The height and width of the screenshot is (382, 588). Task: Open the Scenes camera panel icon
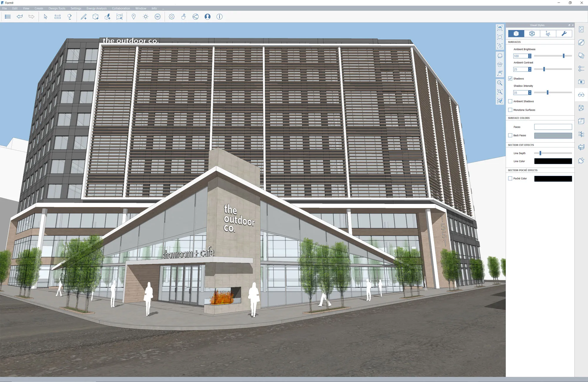point(581,82)
